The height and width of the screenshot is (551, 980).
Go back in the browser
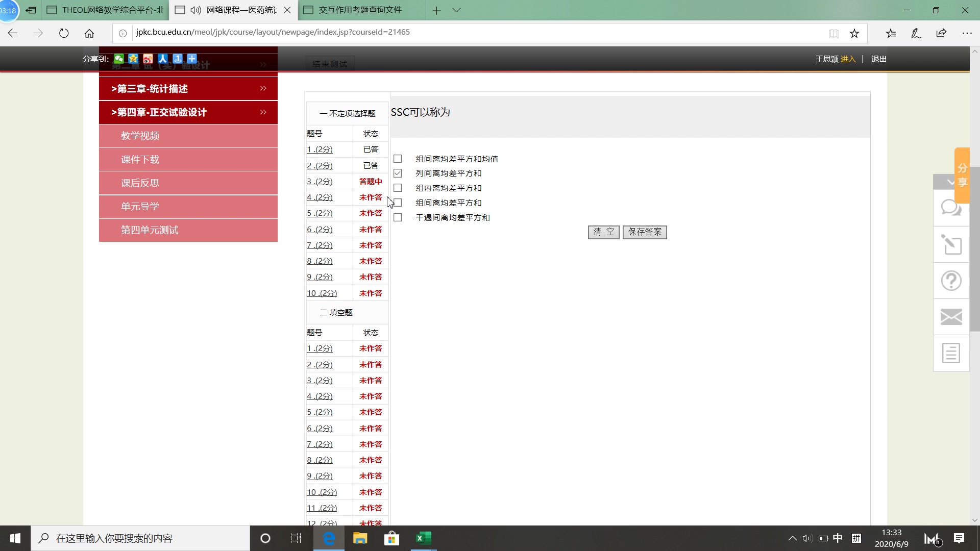coord(13,33)
